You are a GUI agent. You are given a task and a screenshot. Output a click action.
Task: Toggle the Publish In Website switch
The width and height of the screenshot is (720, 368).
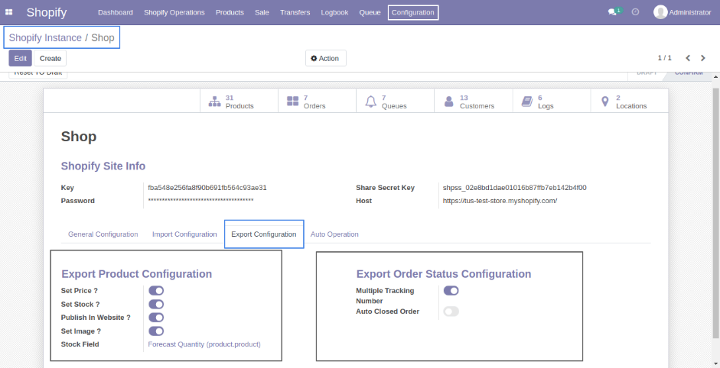[x=156, y=317]
